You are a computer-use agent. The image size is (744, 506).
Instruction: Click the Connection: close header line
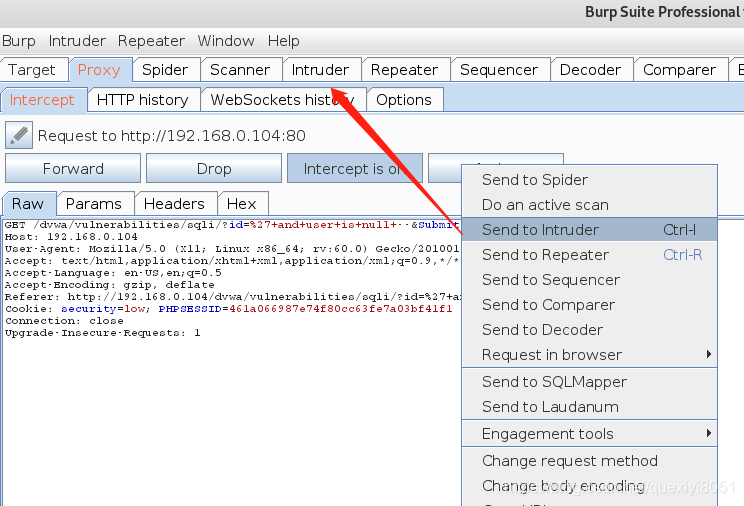pos(64,321)
